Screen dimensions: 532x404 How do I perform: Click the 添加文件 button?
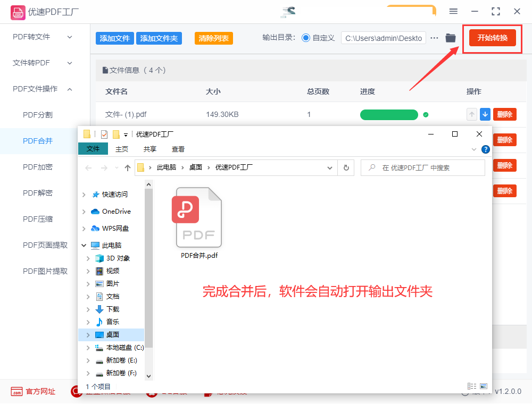coord(115,38)
